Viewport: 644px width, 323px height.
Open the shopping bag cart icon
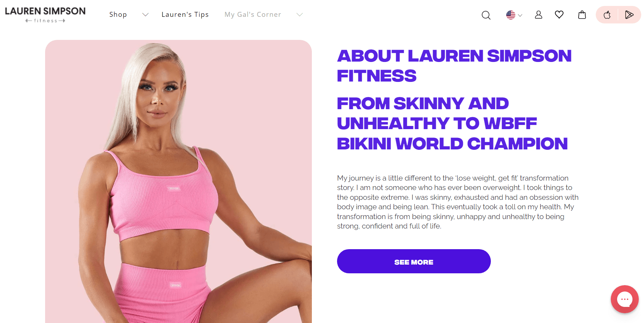click(x=582, y=15)
